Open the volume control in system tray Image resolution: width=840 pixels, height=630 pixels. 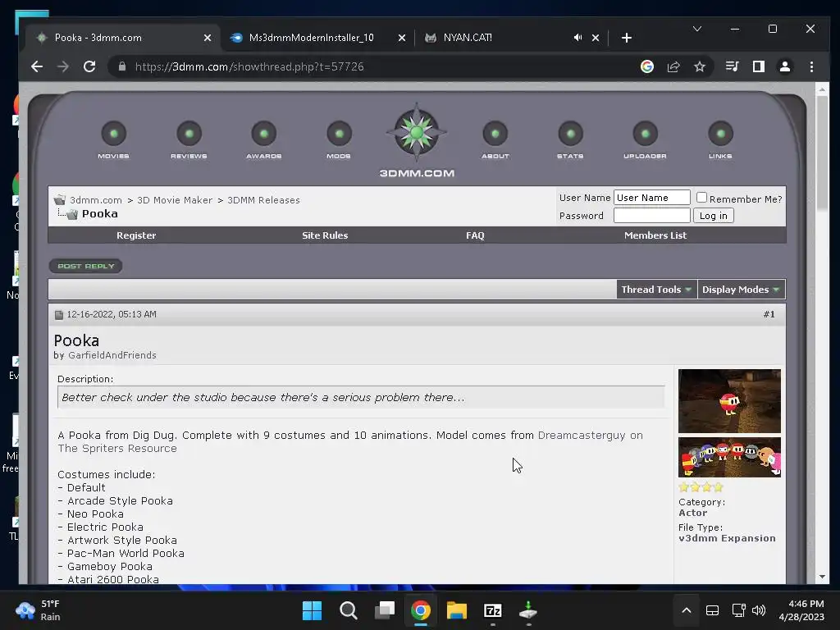(x=759, y=610)
